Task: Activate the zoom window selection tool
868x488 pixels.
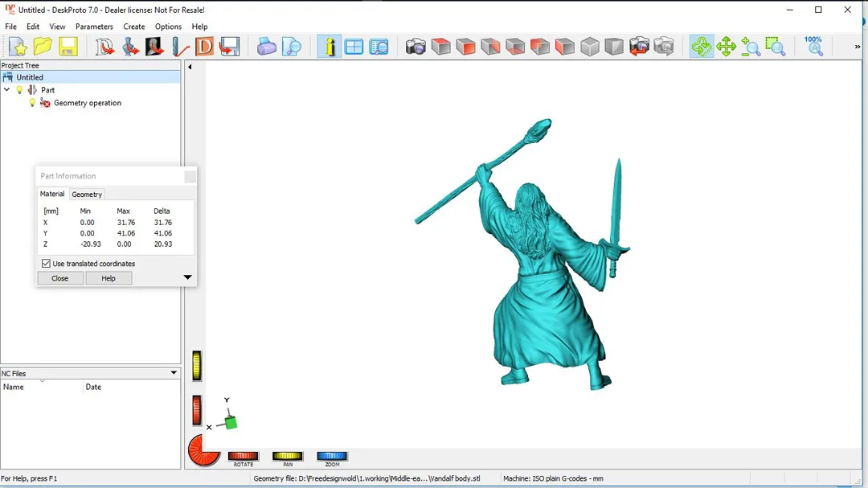Action: pos(776,47)
